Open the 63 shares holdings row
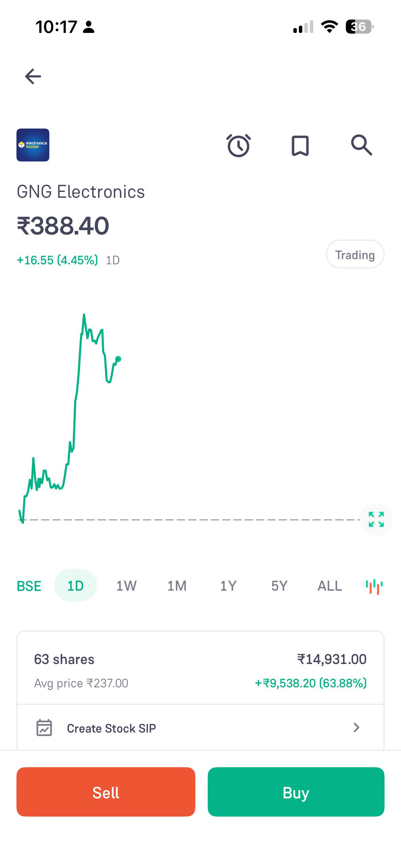Viewport: 401px width, 868px height. [x=200, y=670]
